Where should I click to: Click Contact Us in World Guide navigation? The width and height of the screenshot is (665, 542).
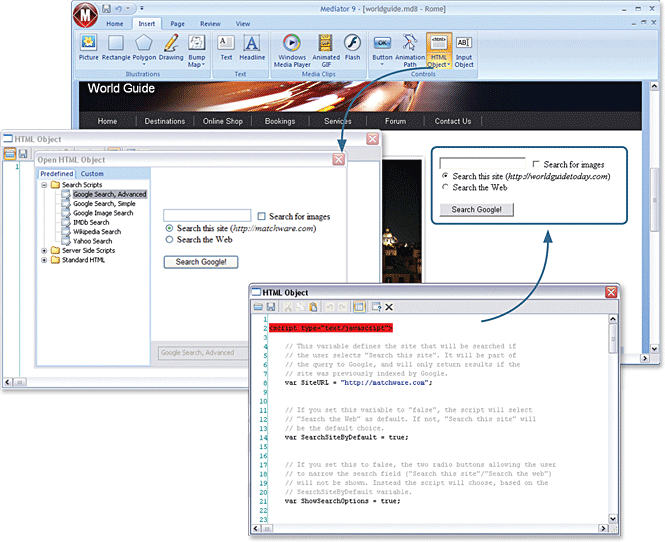coord(453,121)
